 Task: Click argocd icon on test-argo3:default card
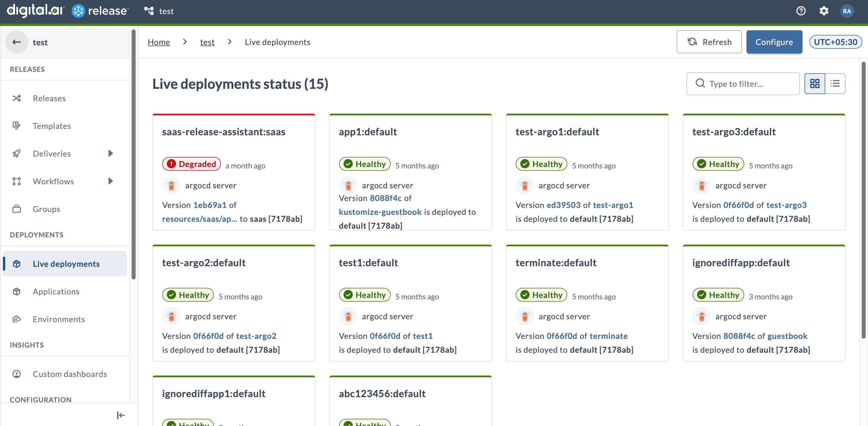tap(701, 185)
